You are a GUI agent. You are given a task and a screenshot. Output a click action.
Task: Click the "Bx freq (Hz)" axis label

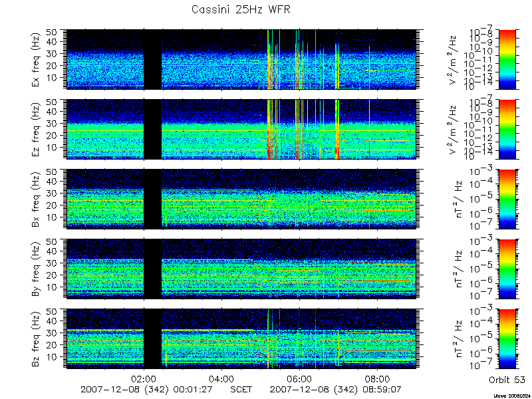tap(37, 199)
